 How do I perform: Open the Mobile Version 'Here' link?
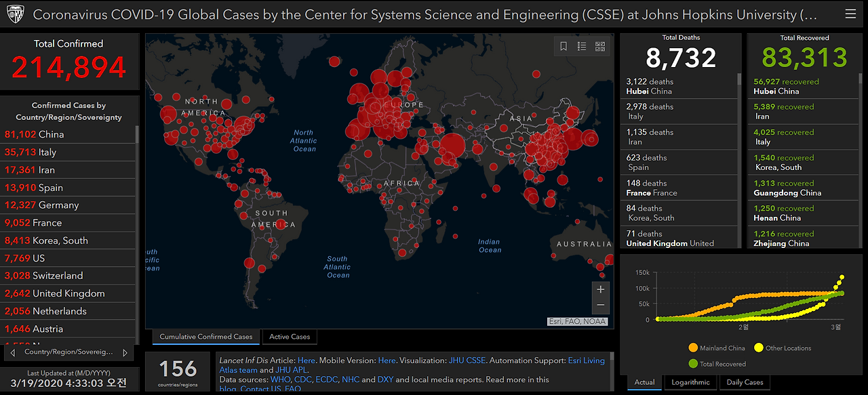pyautogui.click(x=387, y=360)
